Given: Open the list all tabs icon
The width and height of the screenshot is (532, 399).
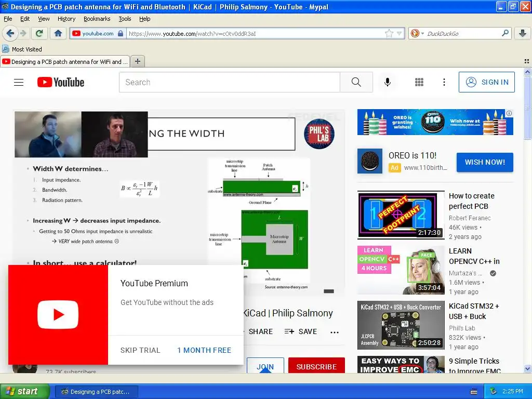Looking at the screenshot, I should click(527, 61).
